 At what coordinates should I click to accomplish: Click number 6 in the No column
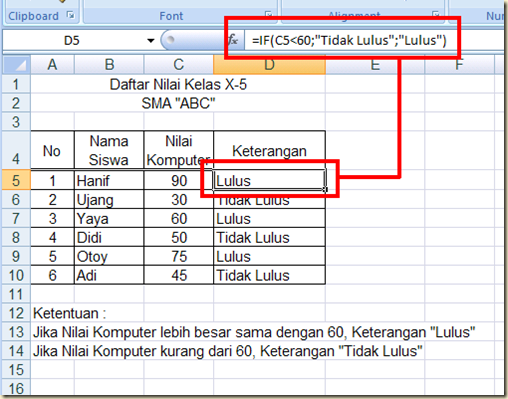52,275
